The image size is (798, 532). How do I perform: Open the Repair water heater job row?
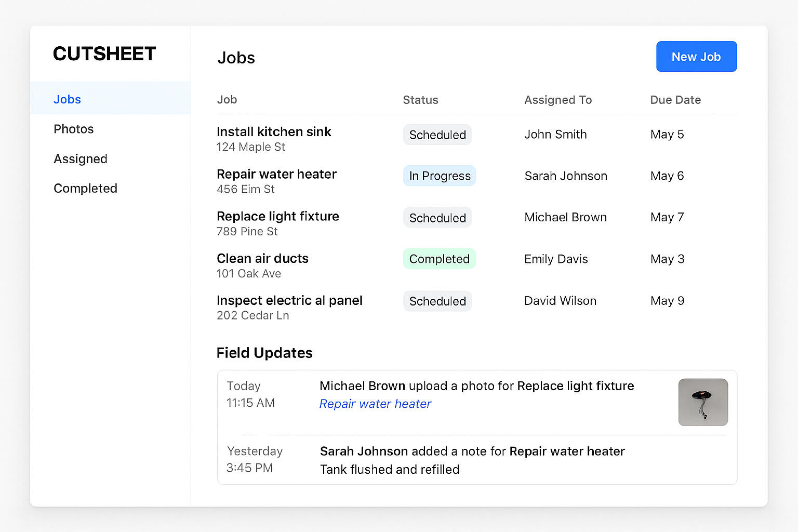276,174
